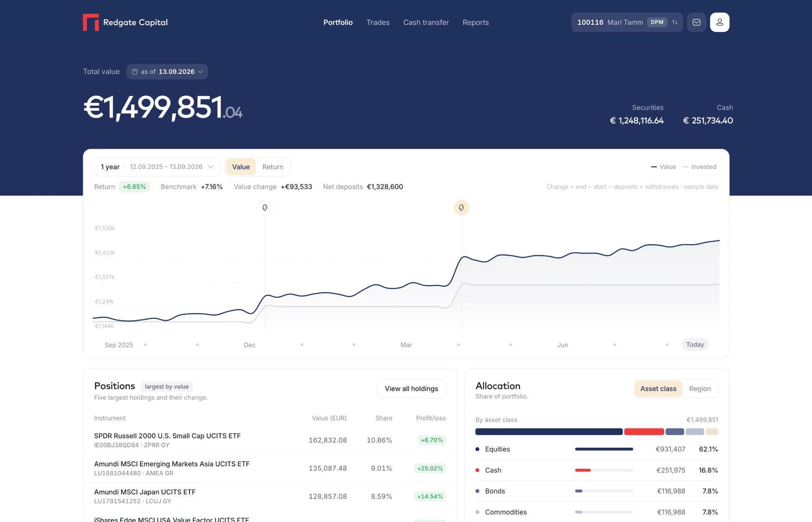Switch chart to Return mode

[273, 167]
